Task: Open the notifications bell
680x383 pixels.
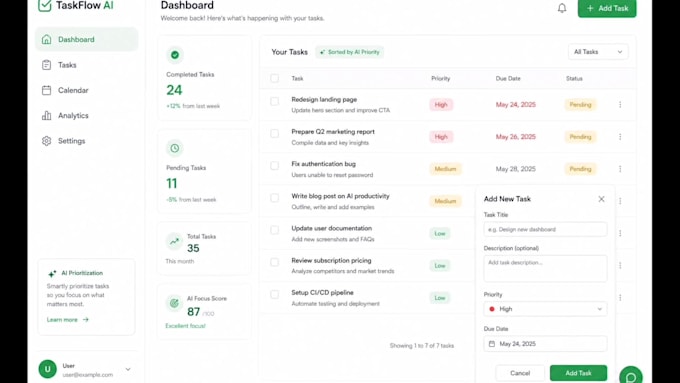Action: (x=562, y=8)
